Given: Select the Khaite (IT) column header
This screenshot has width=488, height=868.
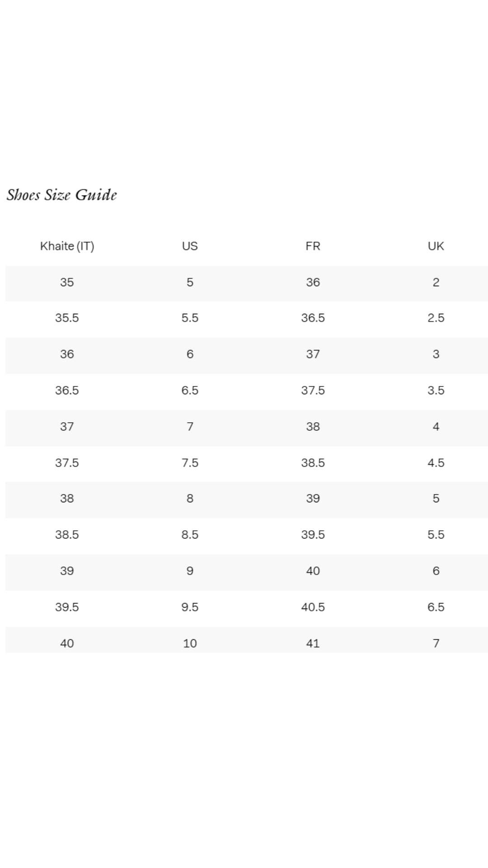Looking at the screenshot, I should click(67, 246).
